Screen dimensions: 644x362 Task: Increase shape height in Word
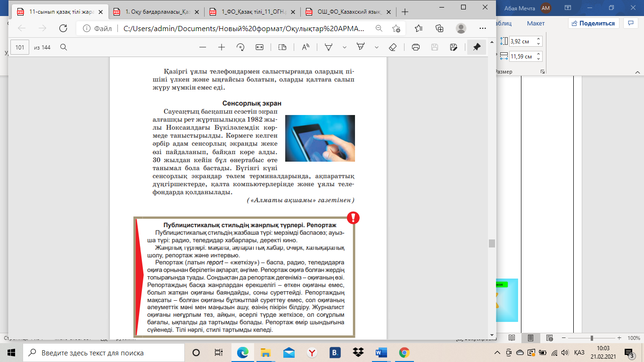pyautogui.click(x=538, y=39)
